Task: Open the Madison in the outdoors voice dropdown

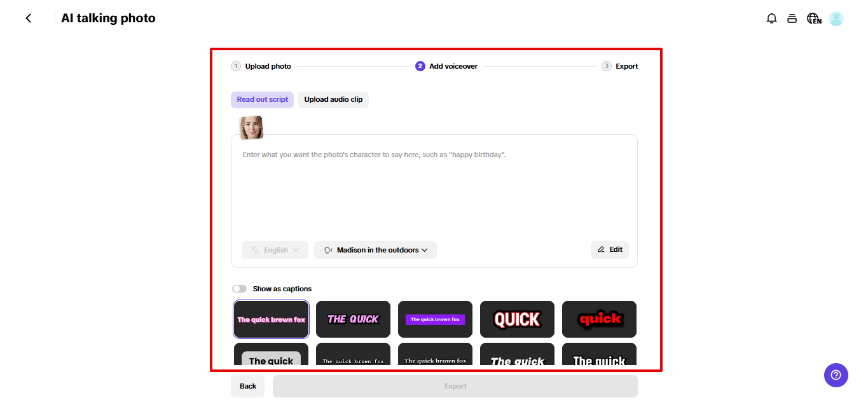Action: pos(375,250)
